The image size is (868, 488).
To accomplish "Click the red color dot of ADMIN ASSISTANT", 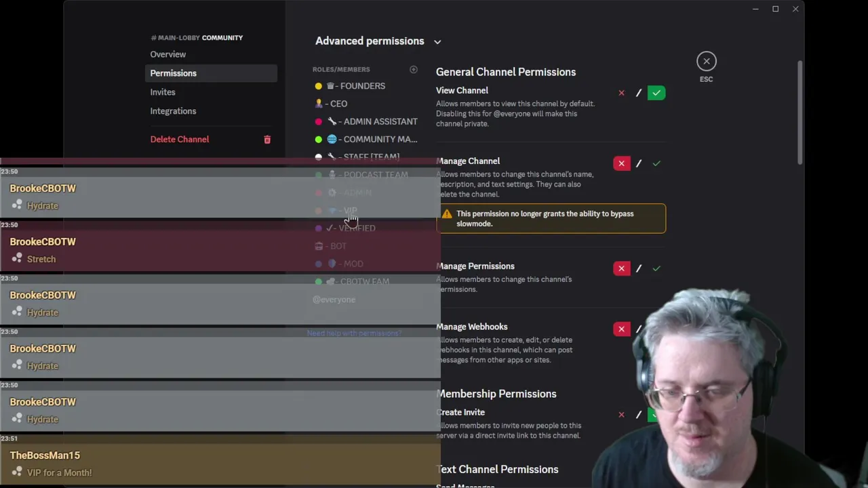I will (319, 121).
